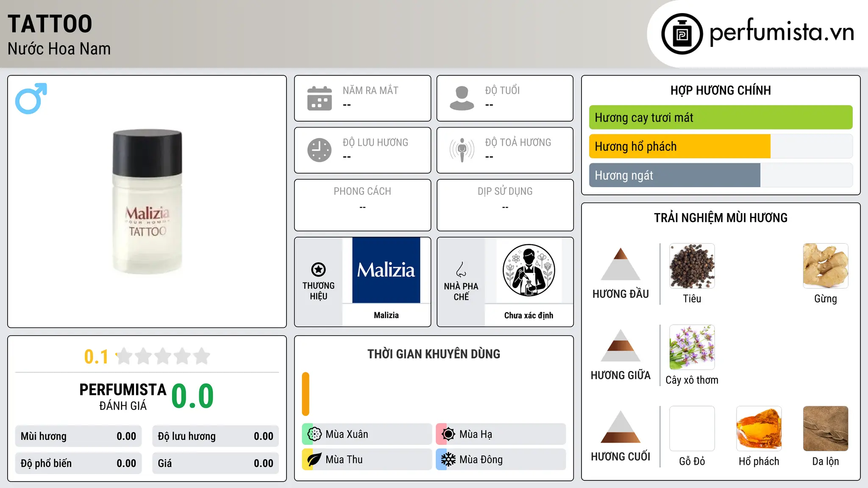The height and width of the screenshot is (488, 868).
Task: Click the Nước Hoa Nam subtitle
Action: pyautogui.click(x=59, y=49)
